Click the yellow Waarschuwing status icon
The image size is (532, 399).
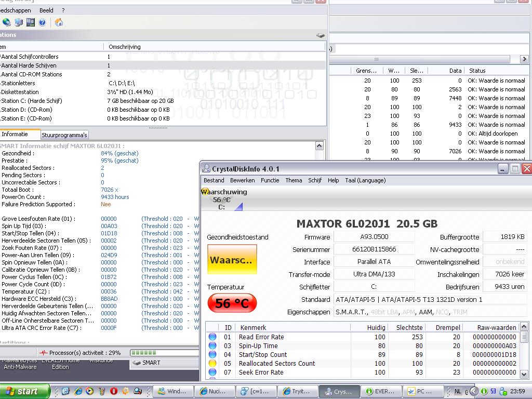[x=205, y=192]
